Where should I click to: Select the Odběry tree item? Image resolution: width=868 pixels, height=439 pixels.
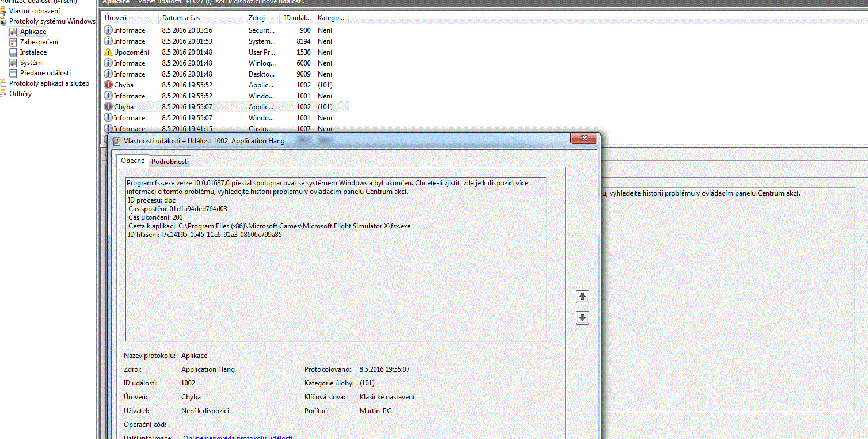click(20, 94)
